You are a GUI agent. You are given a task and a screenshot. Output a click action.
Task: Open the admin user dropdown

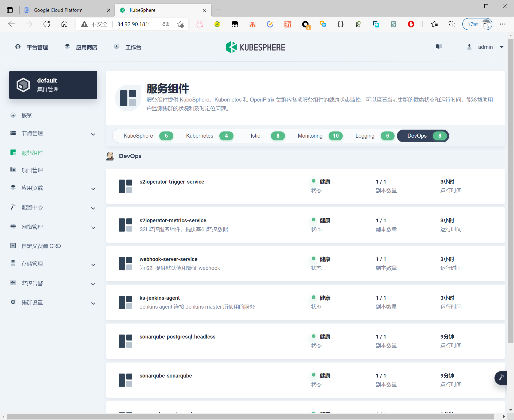click(485, 47)
